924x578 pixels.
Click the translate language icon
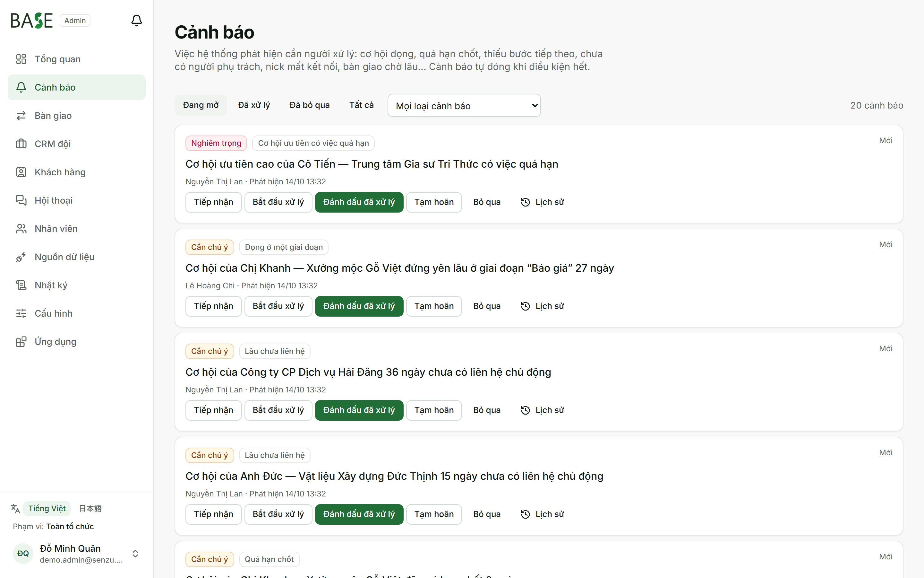[15, 508]
